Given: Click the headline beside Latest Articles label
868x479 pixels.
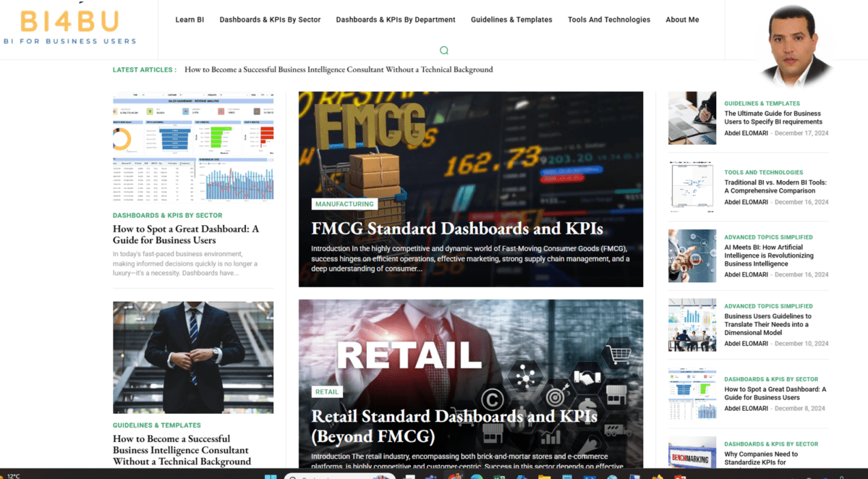Looking at the screenshot, I should point(339,70).
